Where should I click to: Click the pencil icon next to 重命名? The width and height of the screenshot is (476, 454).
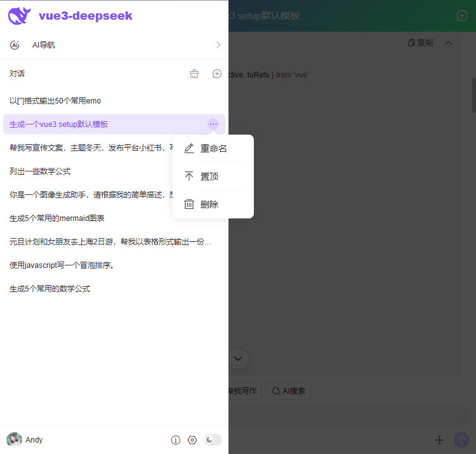click(189, 148)
